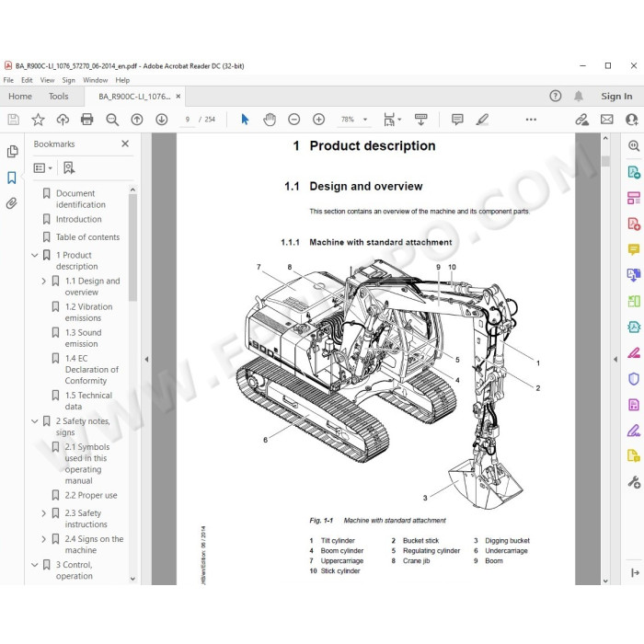The height and width of the screenshot is (644, 644).
Task: Collapse the 1 Product description bookmark
Action: (x=35, y=255)
